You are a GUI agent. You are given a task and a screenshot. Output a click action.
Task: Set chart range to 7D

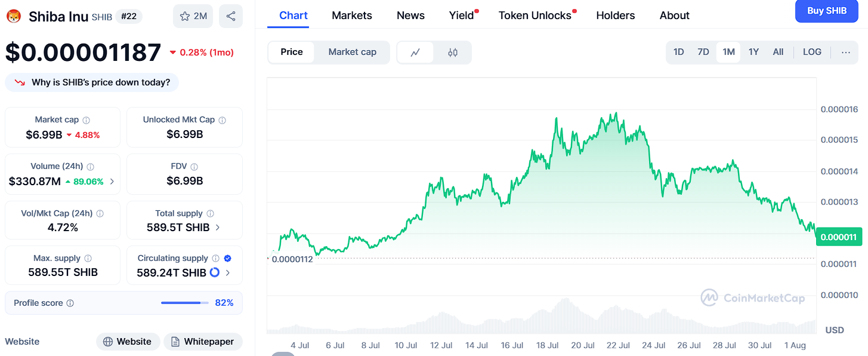click(x=703, y=52)
